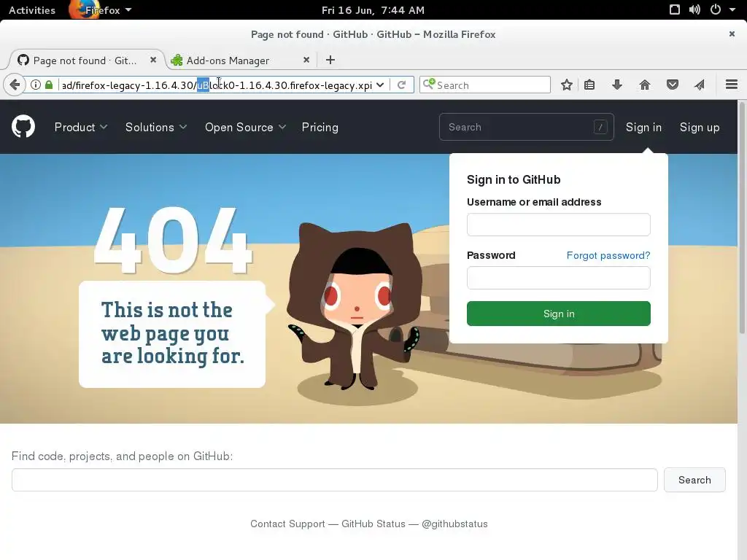This screenshot has height=560, width=747.
Task: Expand the Product menu
Action: [x=81, y=127]
